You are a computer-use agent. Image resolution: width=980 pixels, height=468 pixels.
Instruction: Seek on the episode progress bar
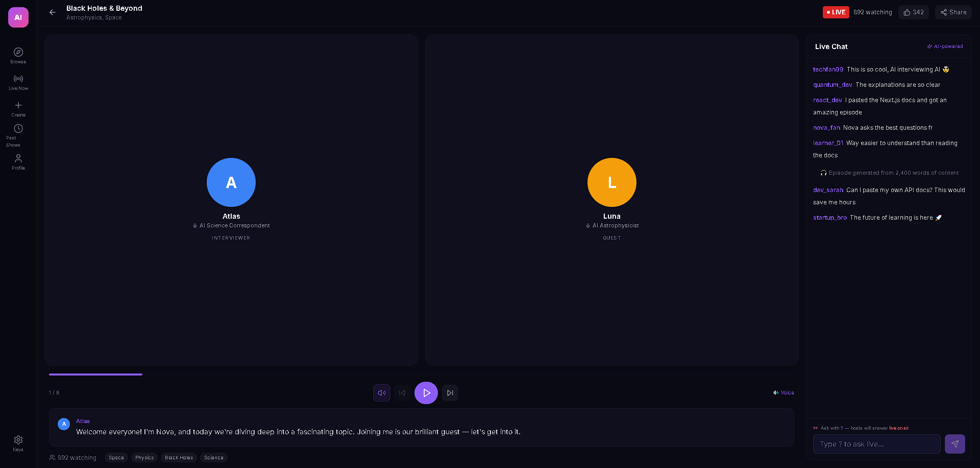click(422, 375)
